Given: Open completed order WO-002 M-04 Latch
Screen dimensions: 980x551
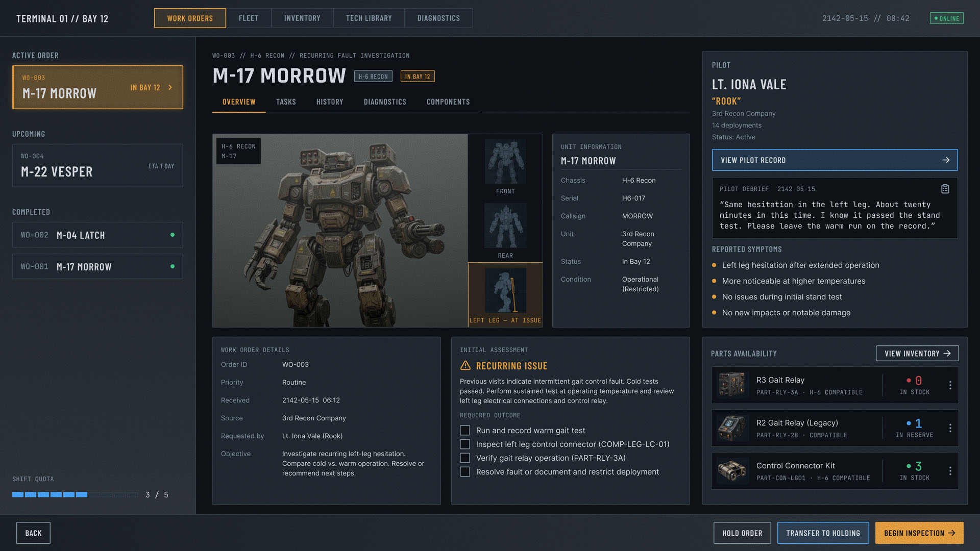Looking at the screenshot, I should tap(97, 235).
